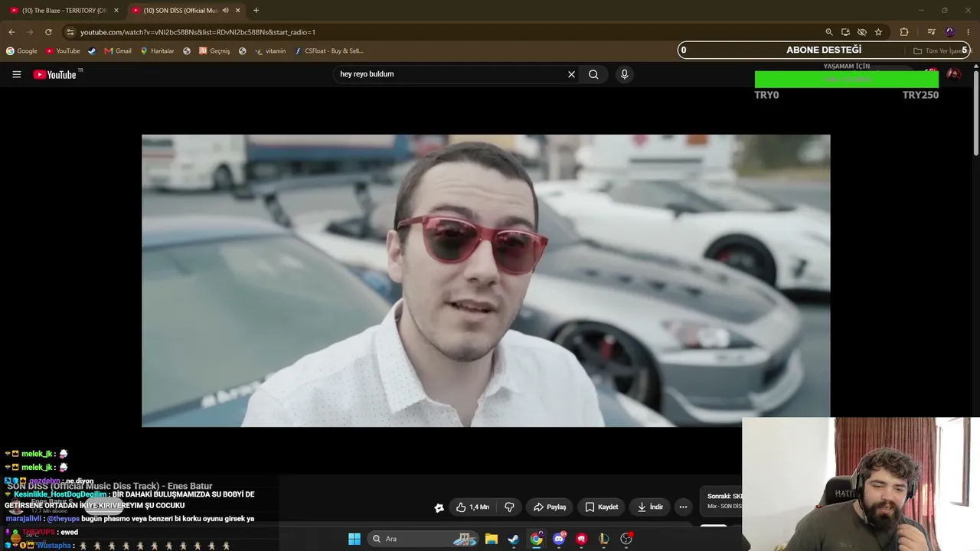
Task: Bookmark this page with the star
Action: point(878,32)
